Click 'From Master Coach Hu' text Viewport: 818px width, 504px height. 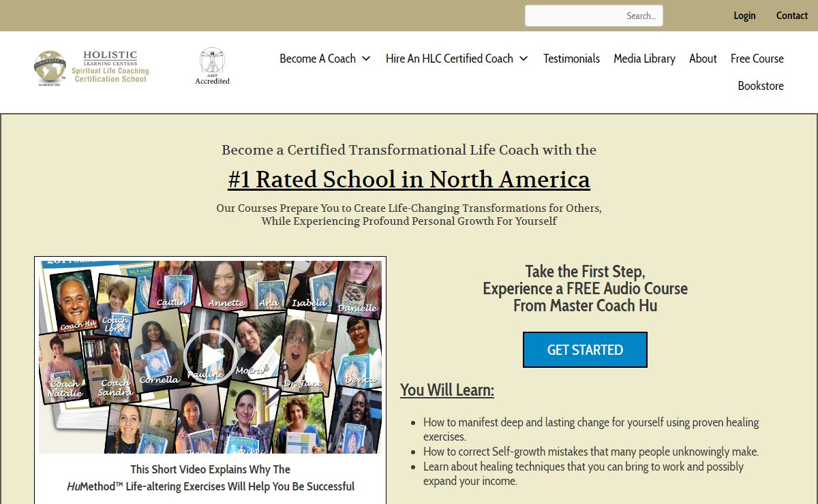(585, 306)
